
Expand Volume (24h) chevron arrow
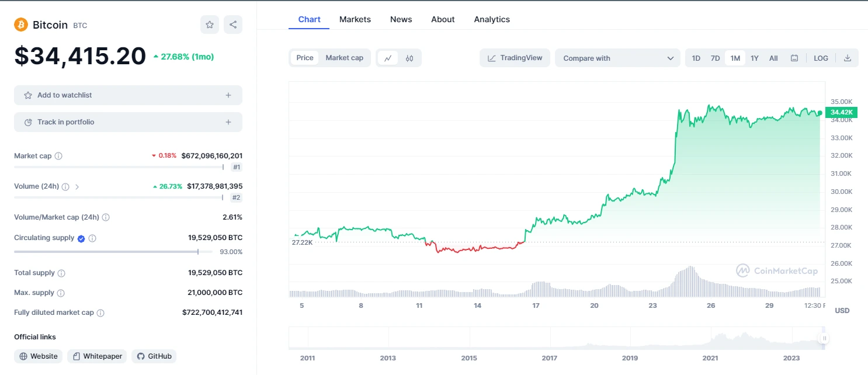coord(77,187)
